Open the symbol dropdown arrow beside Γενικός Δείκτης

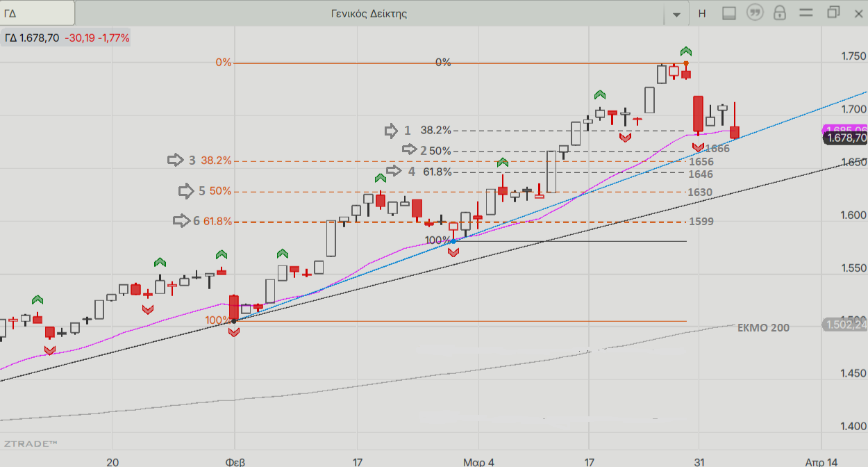677,14
